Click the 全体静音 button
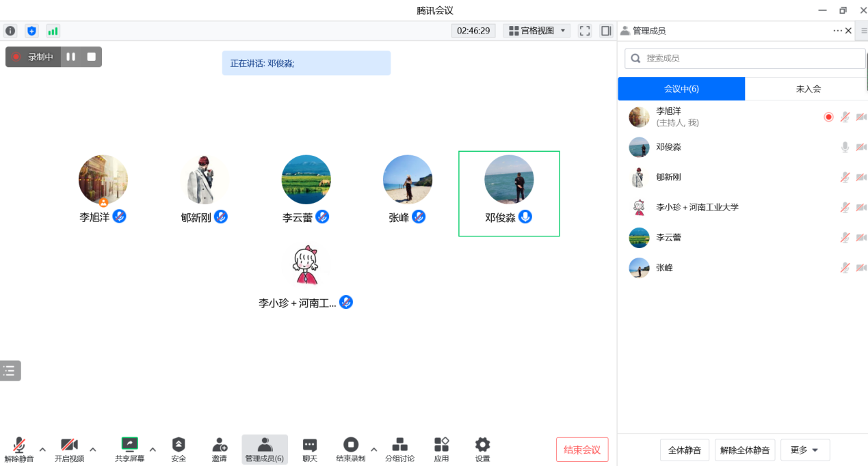This screenshot has height=466, width=868. pyautogui.click(x=684, y=450)
